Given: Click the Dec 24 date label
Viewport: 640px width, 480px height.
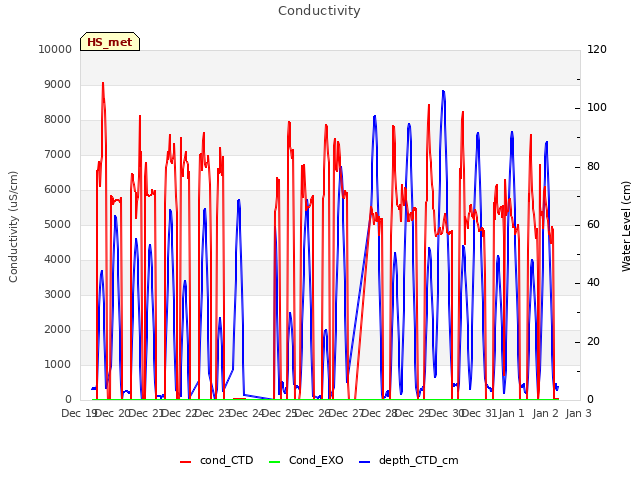Looking at the screenshot, I should pyautogui.click(x=245, y=413).
